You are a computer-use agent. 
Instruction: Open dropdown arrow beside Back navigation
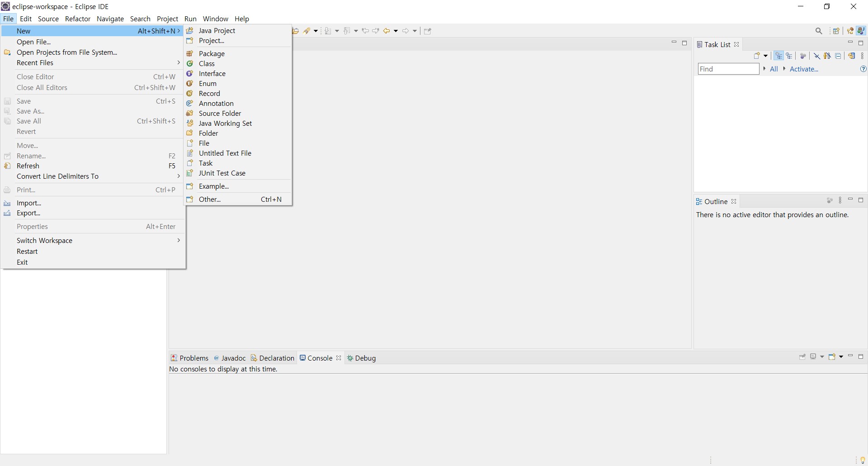click(x=396, y=31)
